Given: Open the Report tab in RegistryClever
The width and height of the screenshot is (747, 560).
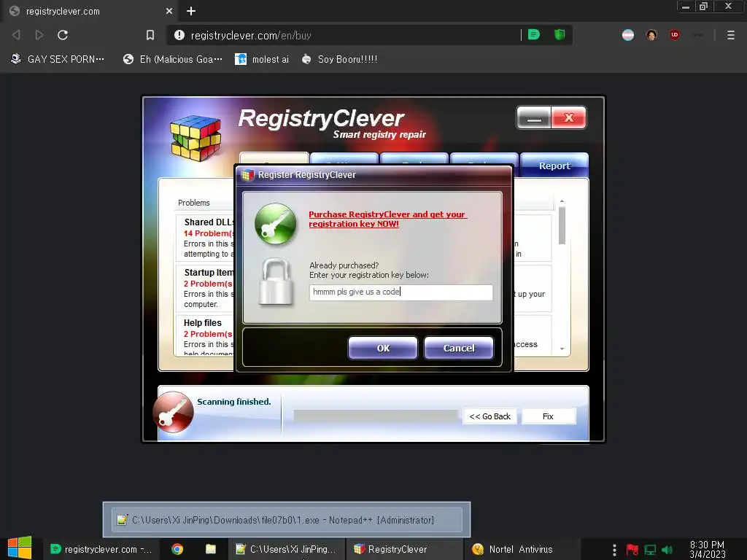Looking at the screenshot, I should 554,166.
